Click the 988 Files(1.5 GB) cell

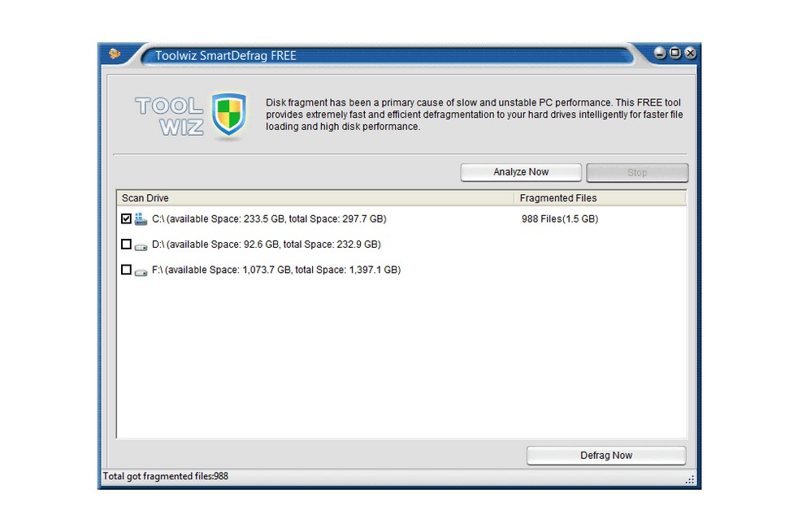pos(560,218)
